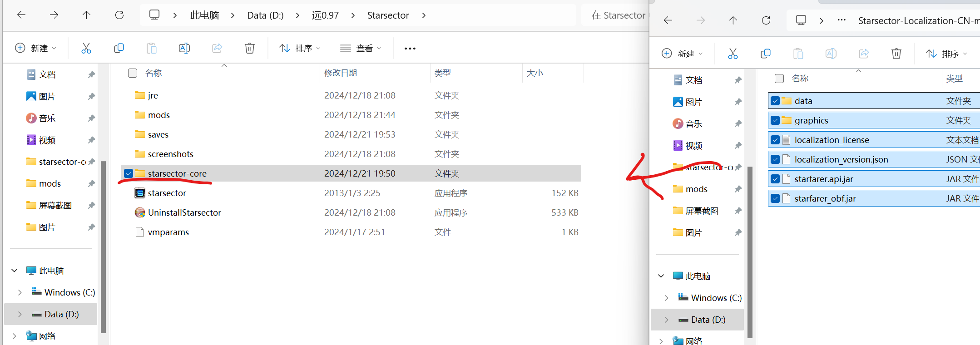Screen dimensions: 980x345
Task: Click the Back arrow in right window
Action: [x=668, y=20]
